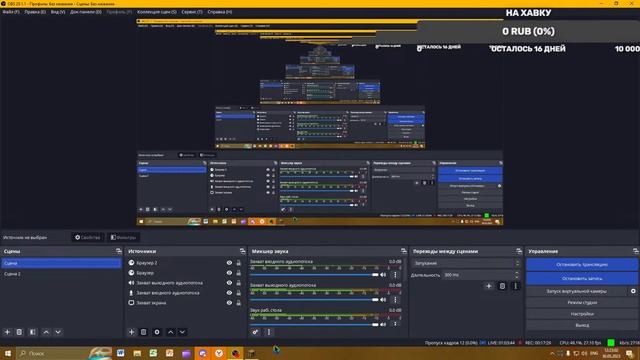
Task: Set volume slider of Звук раб. стола
Action: click(x=314, y=324)
